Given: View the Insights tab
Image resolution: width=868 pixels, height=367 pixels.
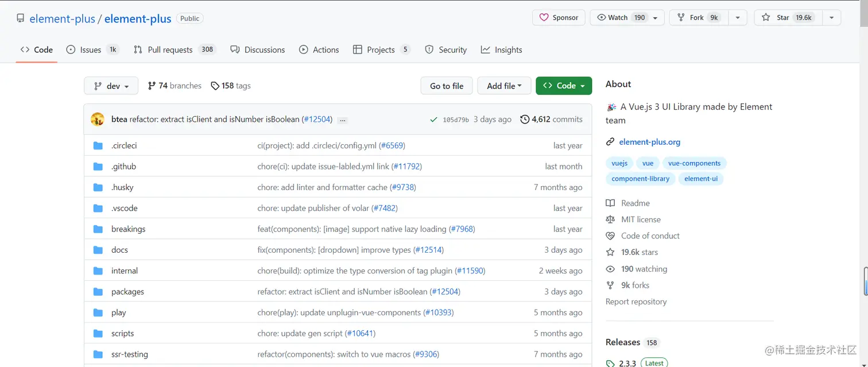Looking at the screenshot, I should 502,50.
